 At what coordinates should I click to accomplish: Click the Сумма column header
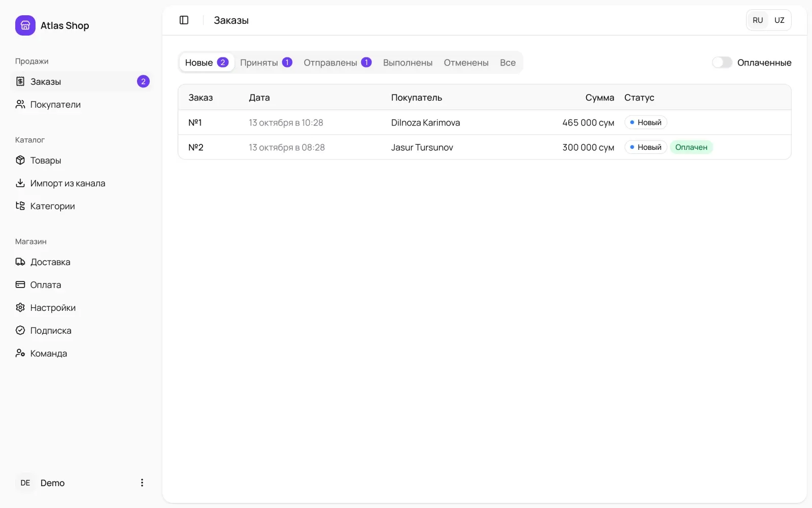(599, 98)
